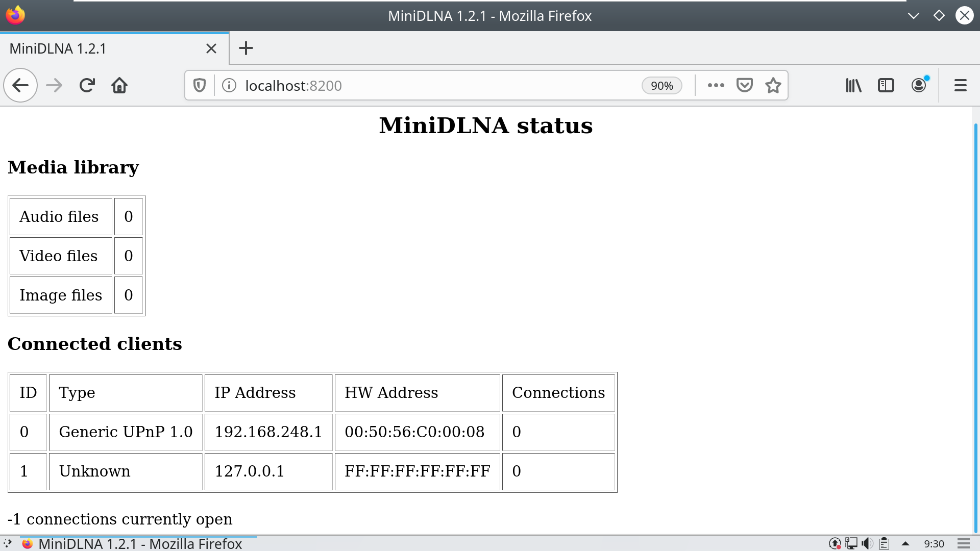Open a new tab with plus button
980x551 pixels.
246,48
